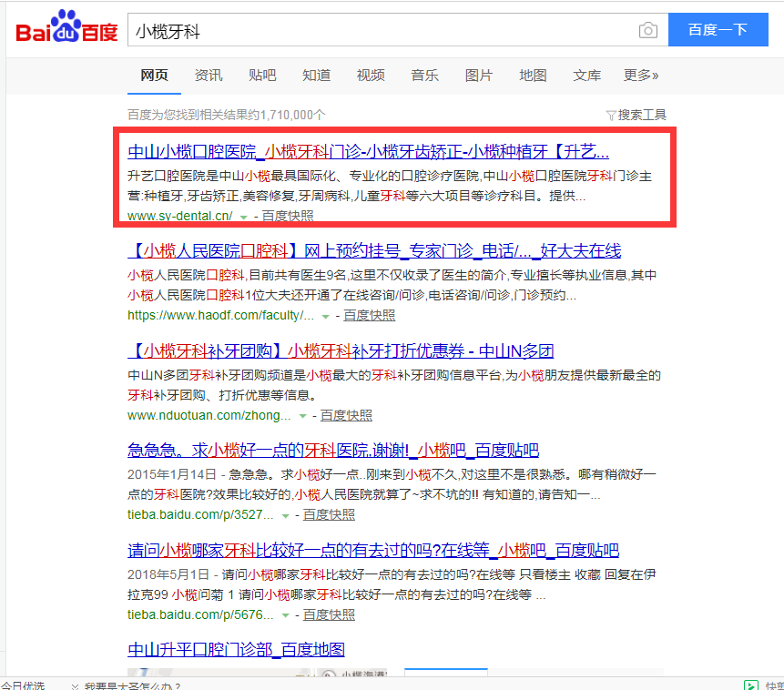This screenshot has width=784, height=690.
Task: Select the 网页 tab
Action: click(154, 76)
